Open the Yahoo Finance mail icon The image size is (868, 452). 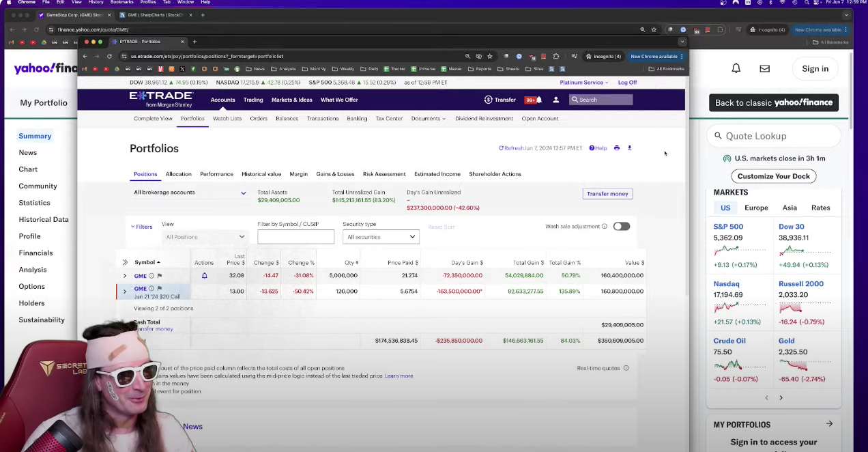[765, 68]
